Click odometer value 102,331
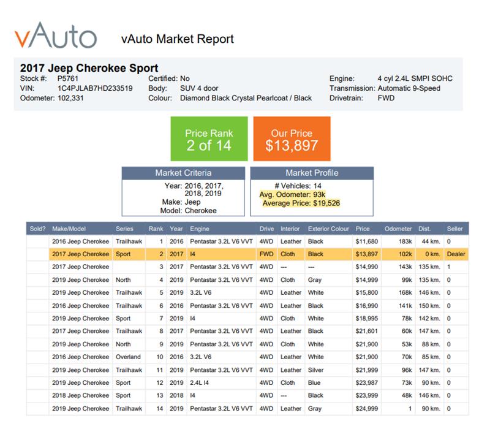The image size is (490, 448). [x=70, y=98]
